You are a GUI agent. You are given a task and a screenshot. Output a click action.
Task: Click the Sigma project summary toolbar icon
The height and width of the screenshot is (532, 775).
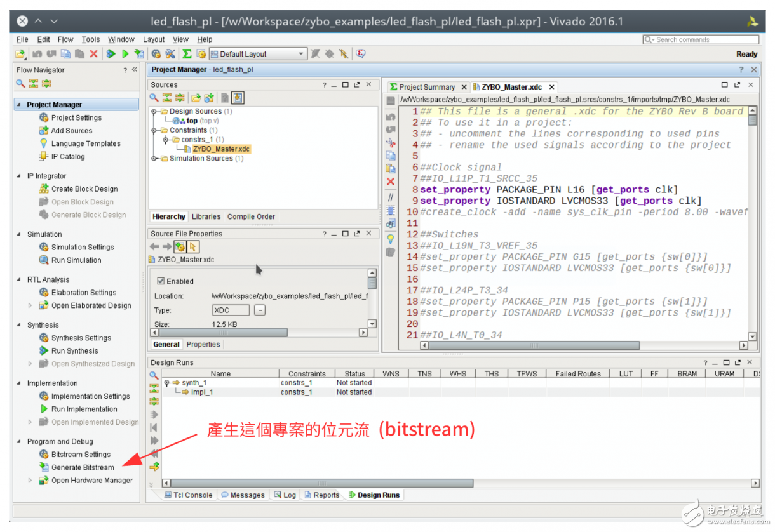pos(187,54)
